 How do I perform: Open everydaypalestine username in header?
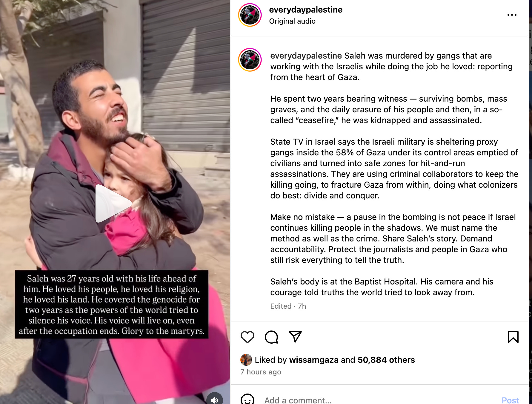(306, 10)
